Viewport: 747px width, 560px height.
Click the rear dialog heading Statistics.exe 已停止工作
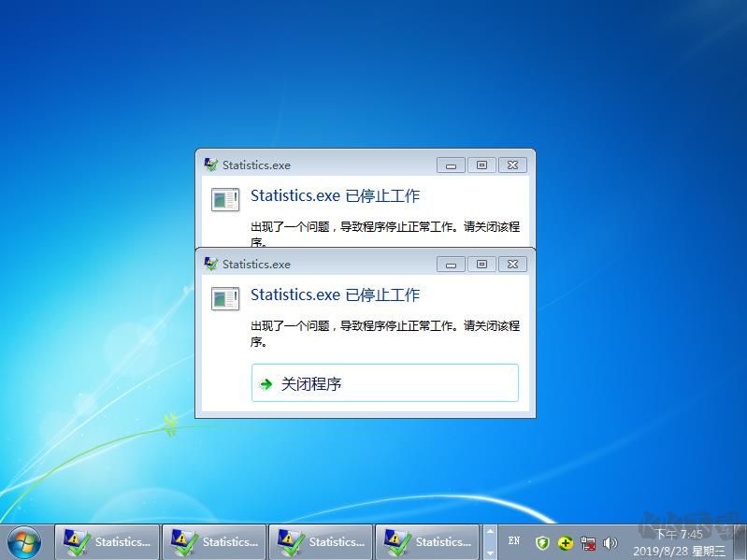(x=335, y=195)
